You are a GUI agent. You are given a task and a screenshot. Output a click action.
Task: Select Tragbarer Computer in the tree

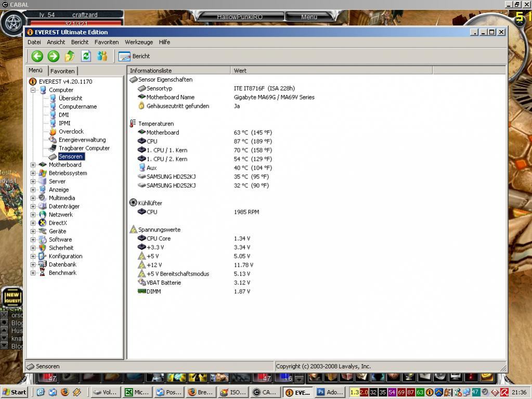click(x=84, y=148)
